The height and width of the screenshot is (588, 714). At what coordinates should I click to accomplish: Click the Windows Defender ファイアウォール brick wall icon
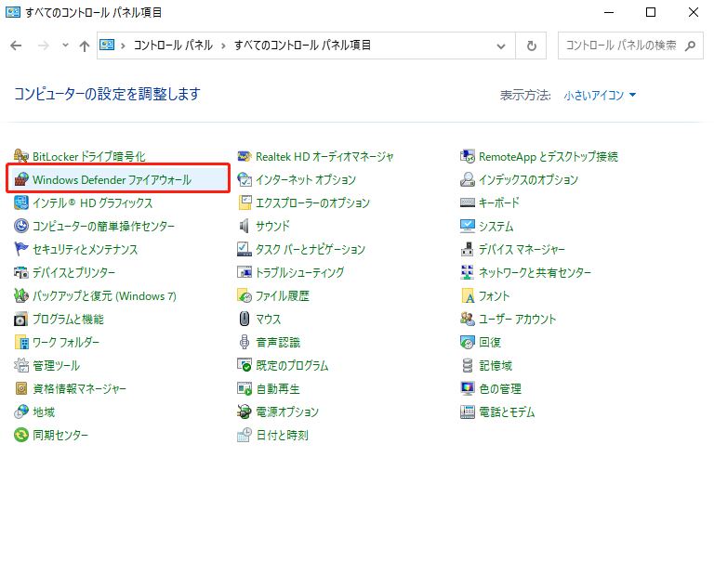tap(21, 180)
